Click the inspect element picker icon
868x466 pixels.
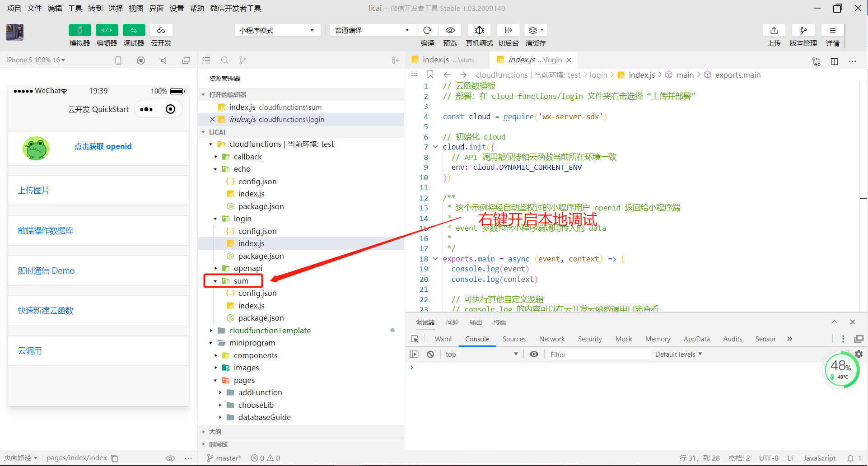[415, 339]
